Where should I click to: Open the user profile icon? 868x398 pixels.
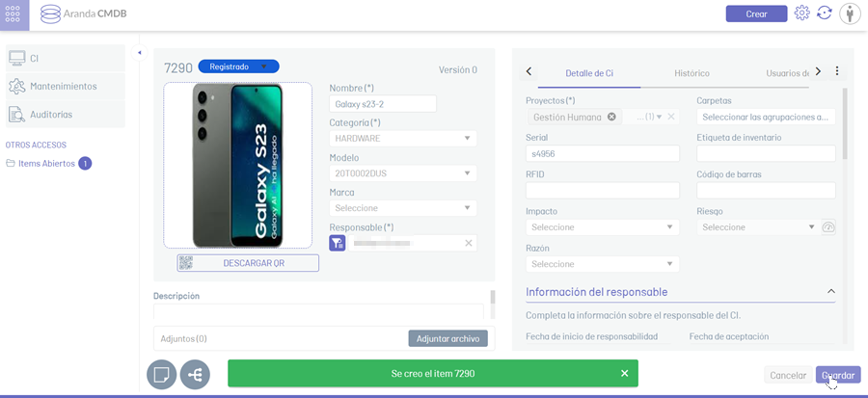point(850,13)
